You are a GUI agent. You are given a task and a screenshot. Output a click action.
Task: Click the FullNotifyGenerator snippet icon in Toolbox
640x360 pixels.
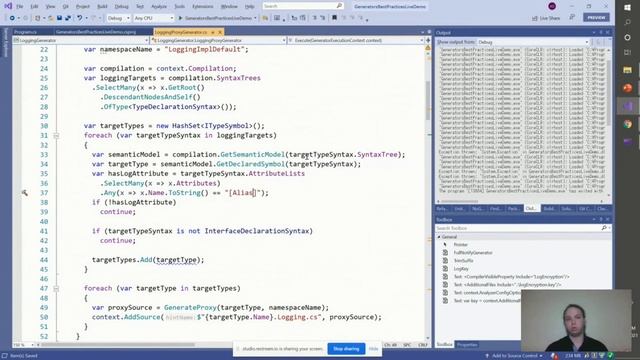coord(445,253)
